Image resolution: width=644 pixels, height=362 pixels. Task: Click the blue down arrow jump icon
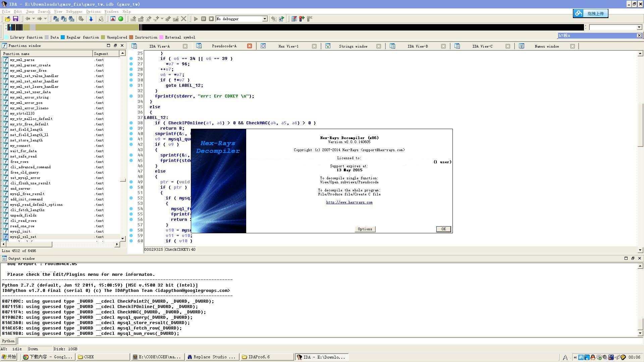click(91, 19)
